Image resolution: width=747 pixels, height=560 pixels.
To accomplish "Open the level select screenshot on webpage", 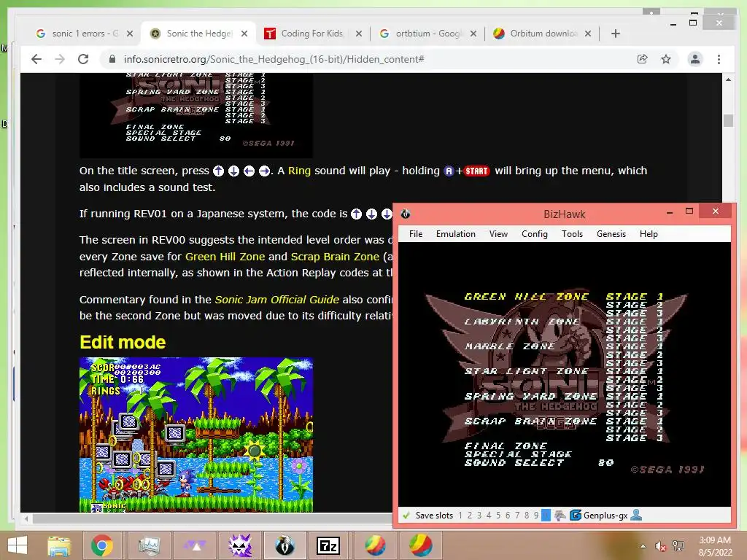I will (x=196, y=115).
